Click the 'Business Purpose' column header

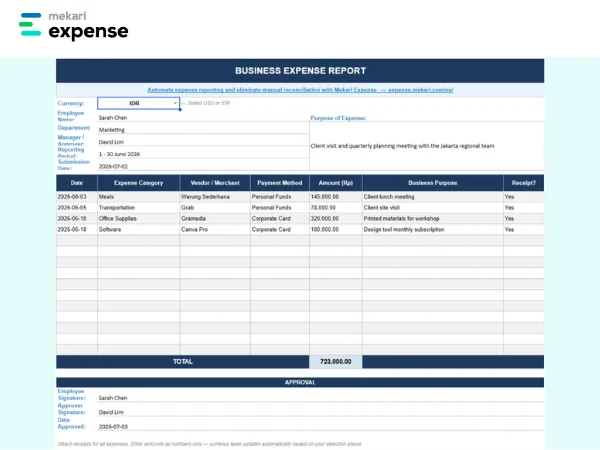433,183
